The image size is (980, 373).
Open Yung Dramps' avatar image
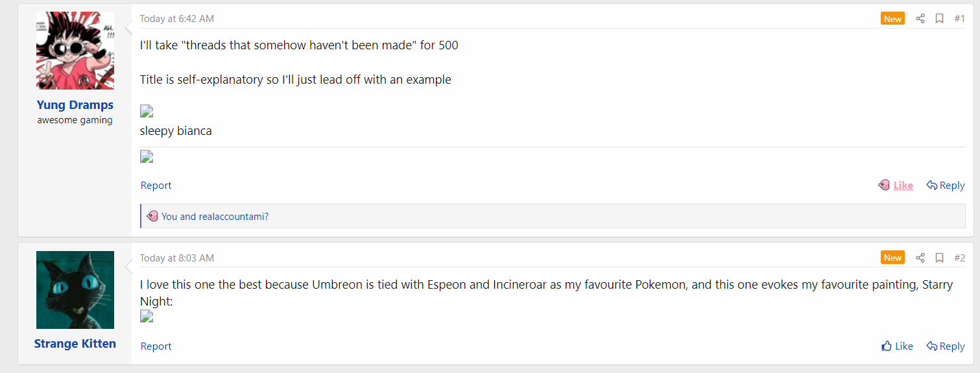coord(75,51)
